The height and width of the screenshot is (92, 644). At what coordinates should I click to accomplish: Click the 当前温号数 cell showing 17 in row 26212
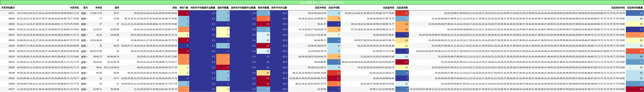(402, 62)
